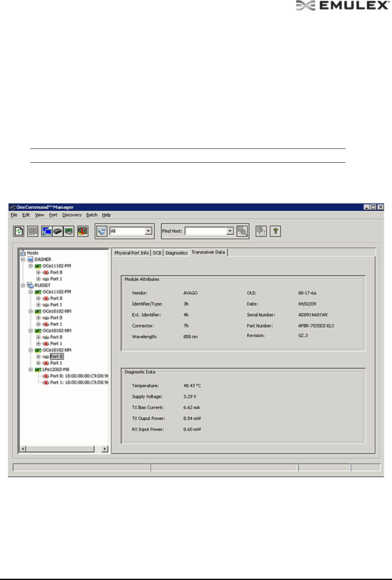Screen dimensions: 392x580
Task: Toggle the local HBAs only icon
Action: [83, 231]
